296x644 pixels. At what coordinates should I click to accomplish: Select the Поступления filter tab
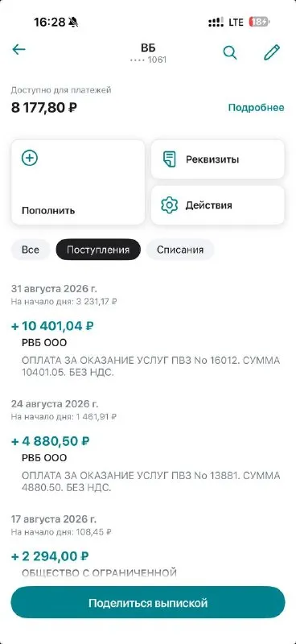coord(98,250)
